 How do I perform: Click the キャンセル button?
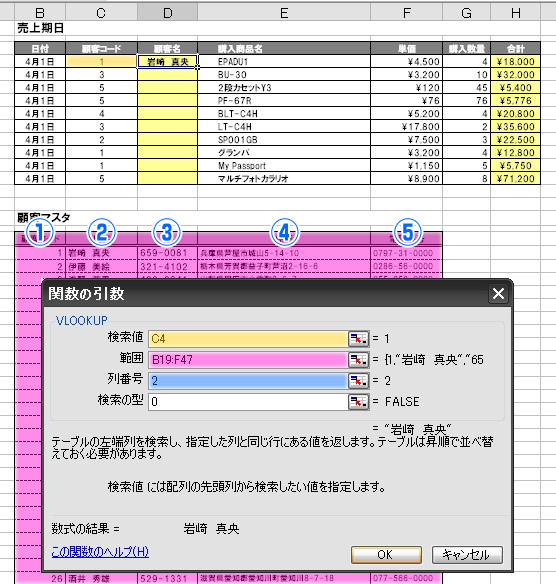tap(467, 555)
